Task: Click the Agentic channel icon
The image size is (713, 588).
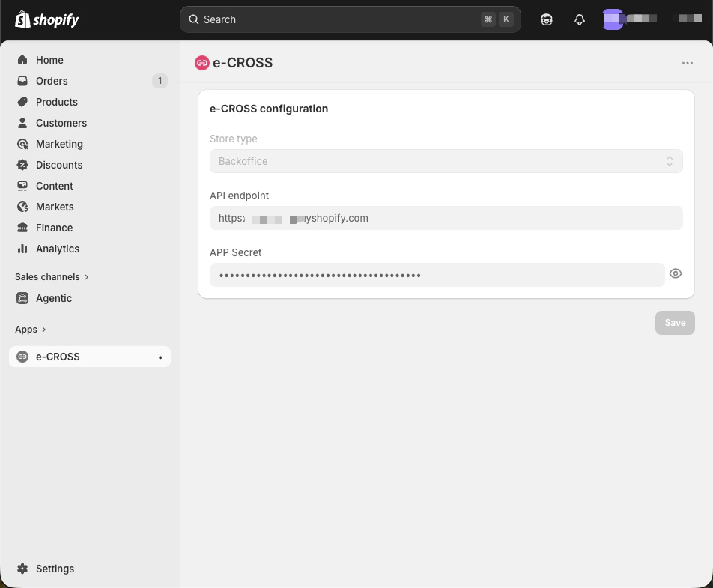Action: coord(22,298)
